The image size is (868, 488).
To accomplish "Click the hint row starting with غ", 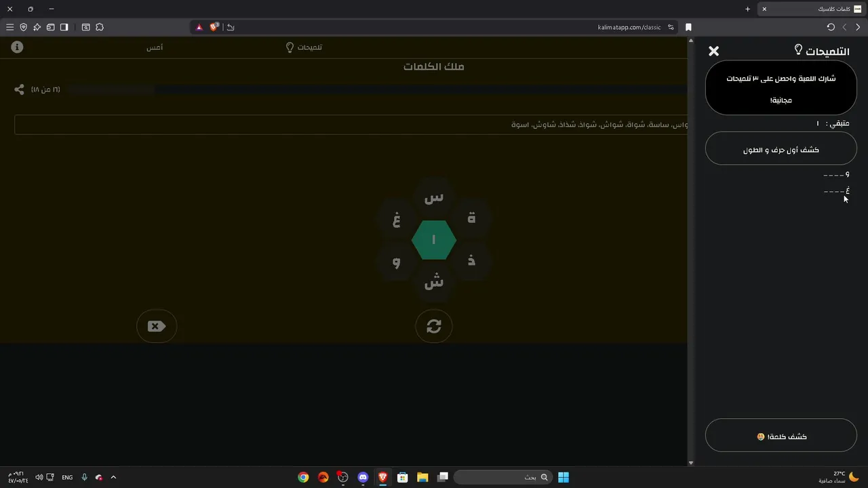I will (836, 190).
